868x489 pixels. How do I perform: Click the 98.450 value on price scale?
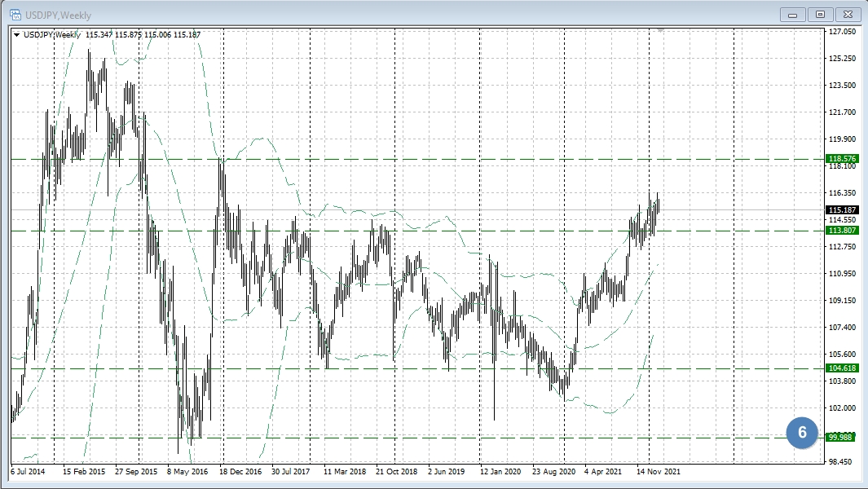coord(842,461)
